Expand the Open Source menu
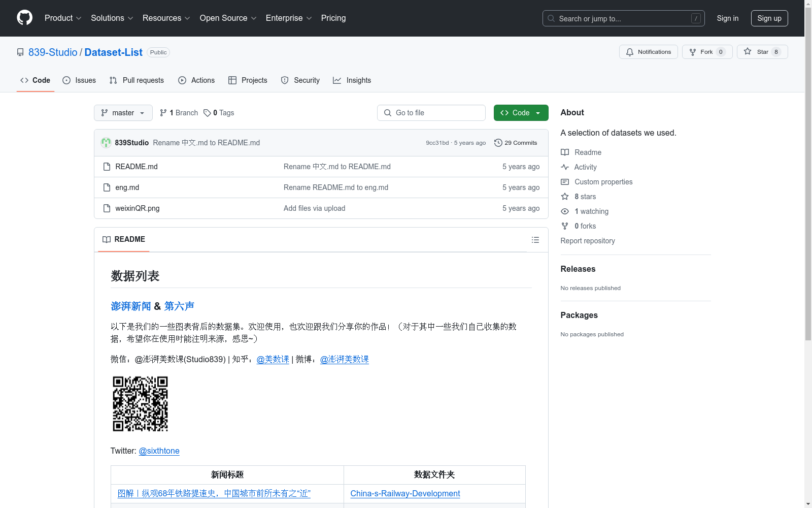Screen dimensions: 812x508 coord(228,18)
